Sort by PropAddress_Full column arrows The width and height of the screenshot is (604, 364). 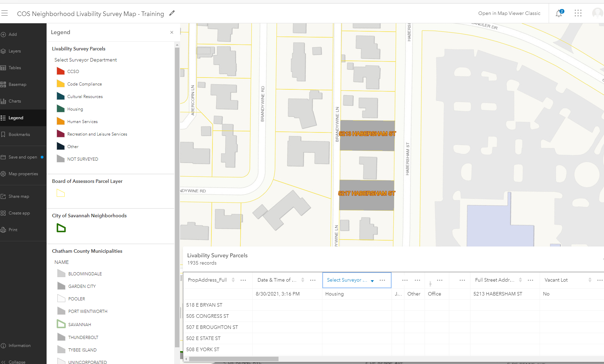pos(233,280)
